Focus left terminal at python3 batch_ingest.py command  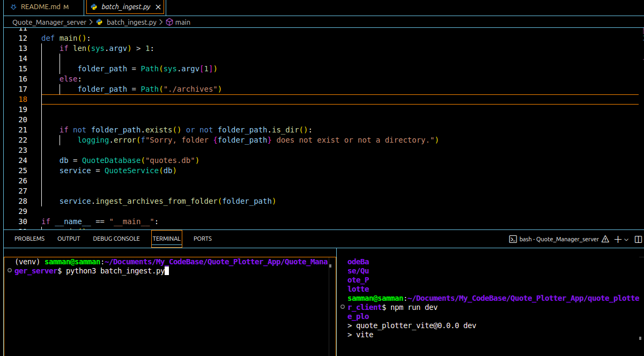pos(115,271)
